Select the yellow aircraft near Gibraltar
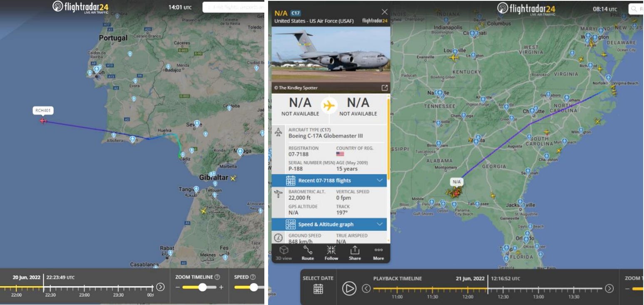Image resolution: width=644 pixels, height=305 pixels. pos(233,178)
